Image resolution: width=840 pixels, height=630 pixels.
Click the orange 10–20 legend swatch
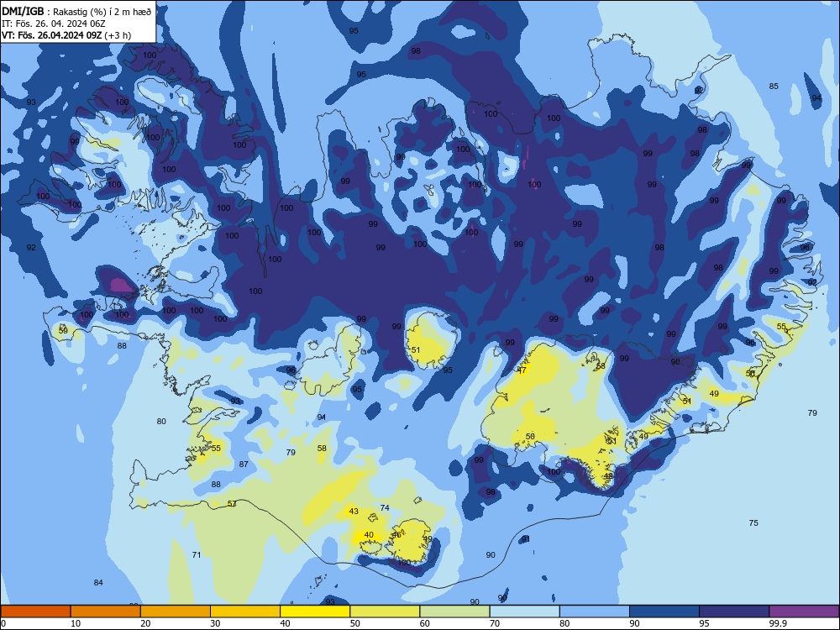click(106, 612)
